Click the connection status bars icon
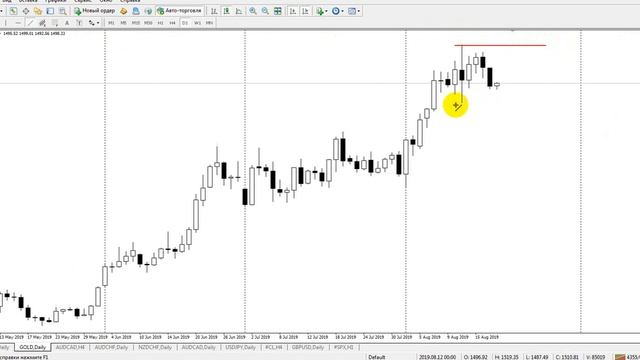Viewport: 640px width, 360px height. pos(620,357)
